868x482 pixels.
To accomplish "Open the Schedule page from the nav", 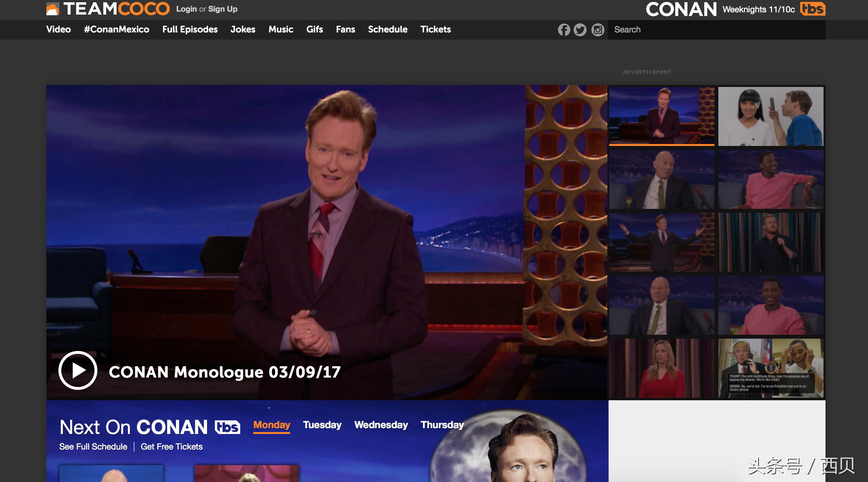I will (x=388, y=30).
